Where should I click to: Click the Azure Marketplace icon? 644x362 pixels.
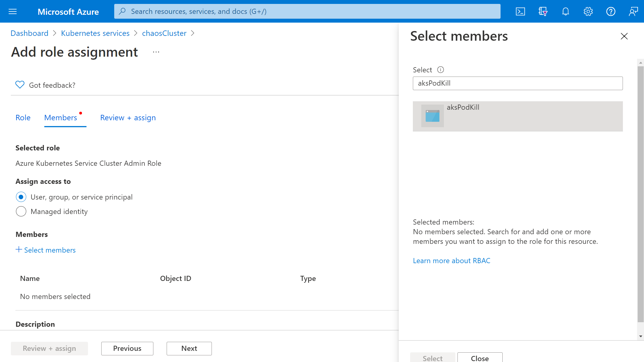click(543, 11)
